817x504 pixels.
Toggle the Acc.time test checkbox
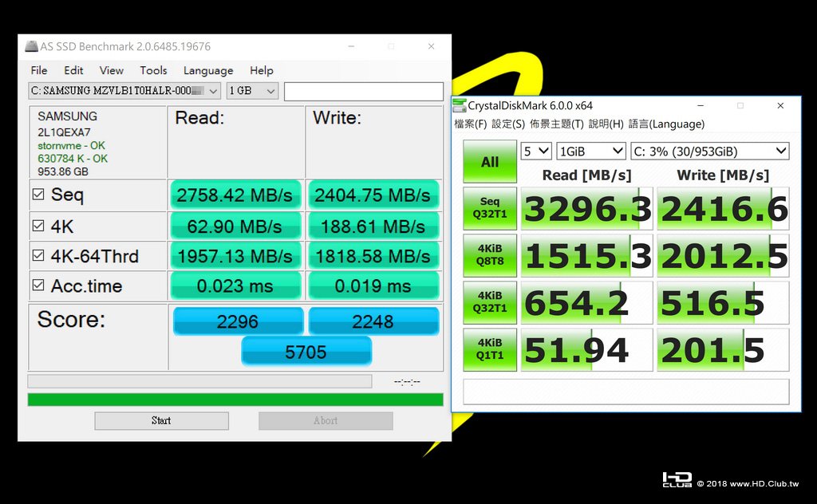[x=38, y=285]
